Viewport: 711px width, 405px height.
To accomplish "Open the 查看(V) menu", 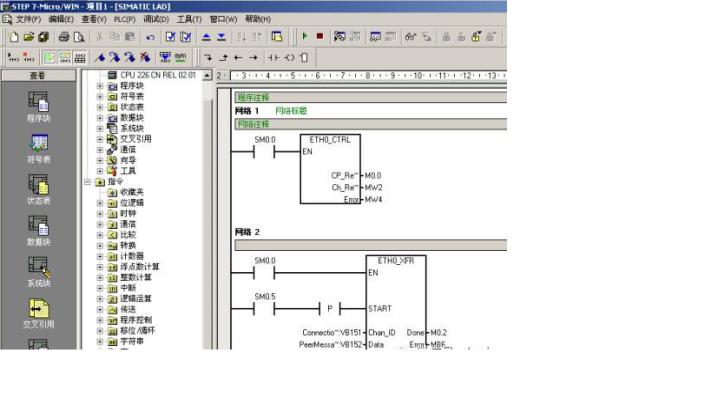I will coord(93,19).
